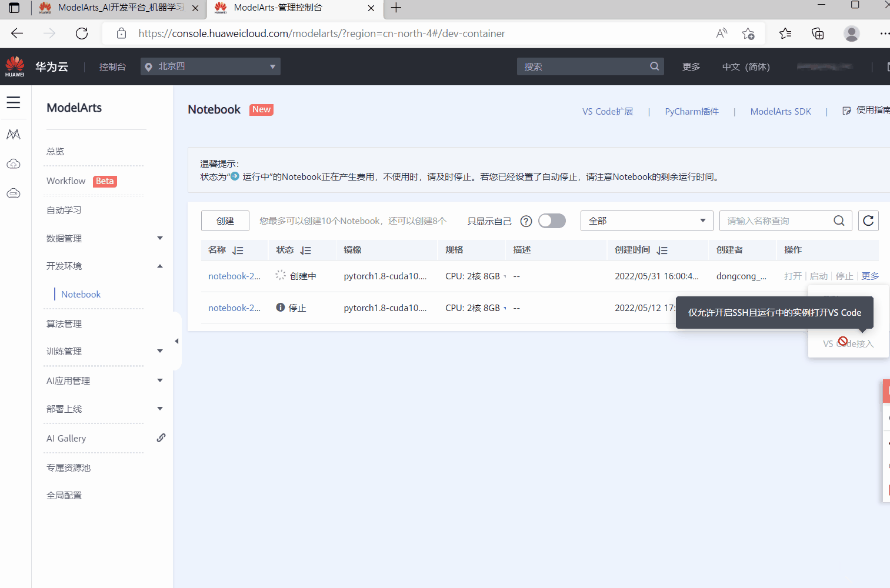Refresh the Notebook list

(x=868, y=220)
